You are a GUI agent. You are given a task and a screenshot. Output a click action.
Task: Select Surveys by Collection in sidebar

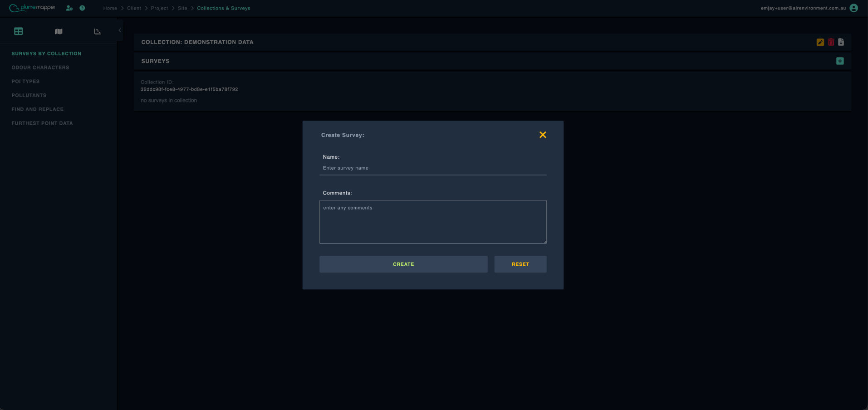coord(46,54)
